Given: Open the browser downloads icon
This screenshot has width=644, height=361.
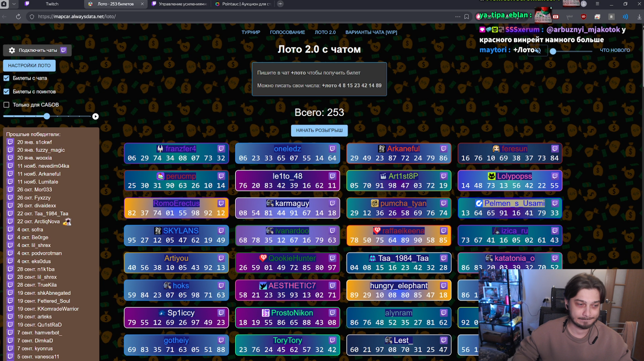Looking at the screenshot, I should 639,16.
